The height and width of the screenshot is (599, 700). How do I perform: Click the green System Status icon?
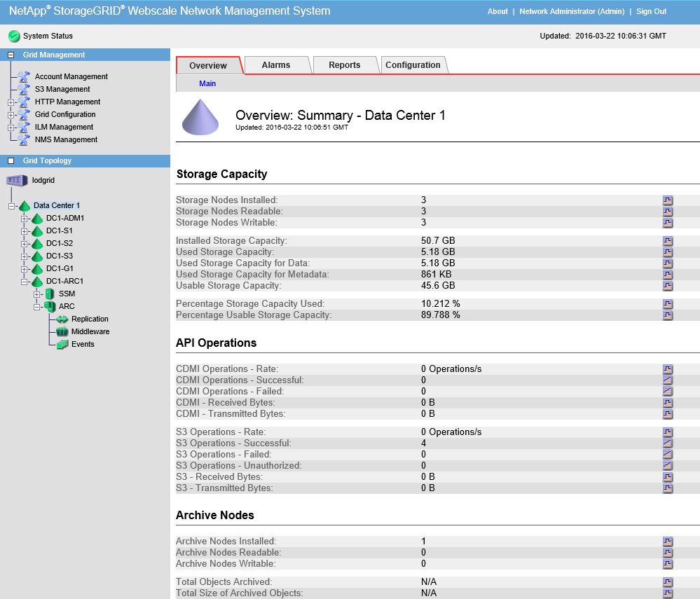point(14,36)
